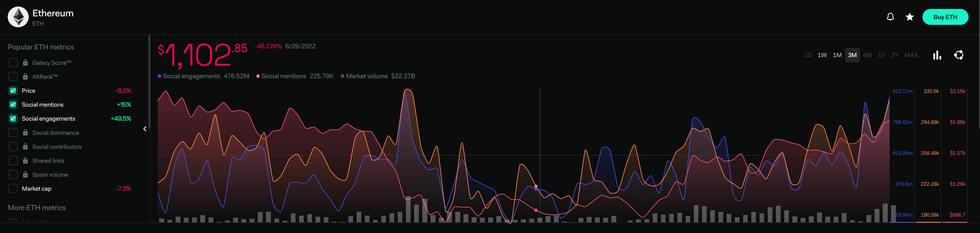The image size is (980, 233).
Task: Click the orange hover data point on chart
Action: click(536, 186)
